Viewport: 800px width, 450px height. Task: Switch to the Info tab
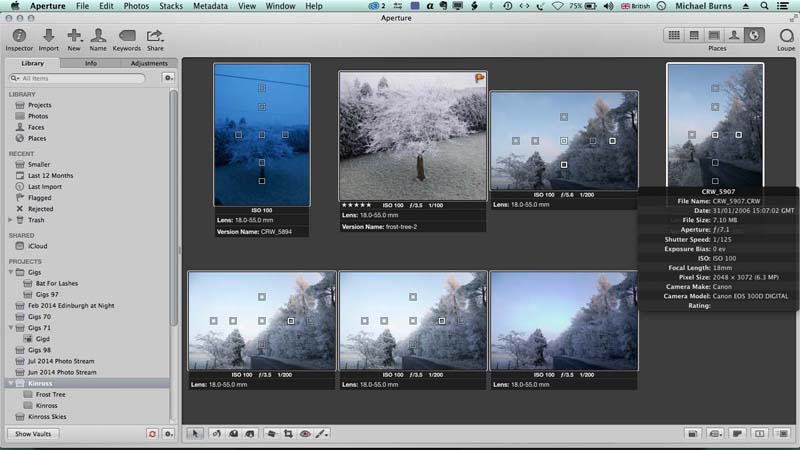pos(91,63)
